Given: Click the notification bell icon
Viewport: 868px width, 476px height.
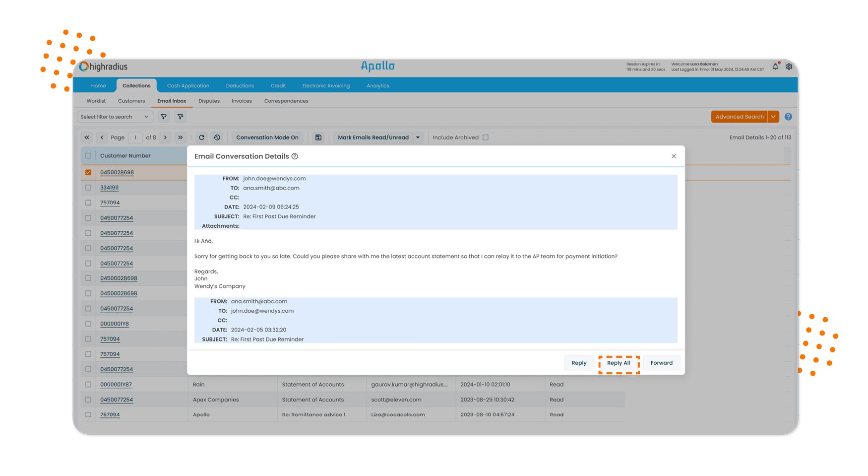Looking at the screenshot, I should (x=775, y=67).
